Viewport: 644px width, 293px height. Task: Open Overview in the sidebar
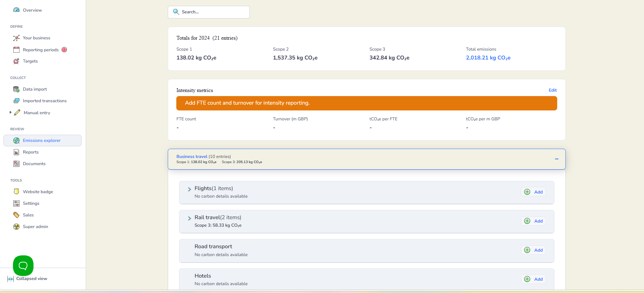point(32,10)
